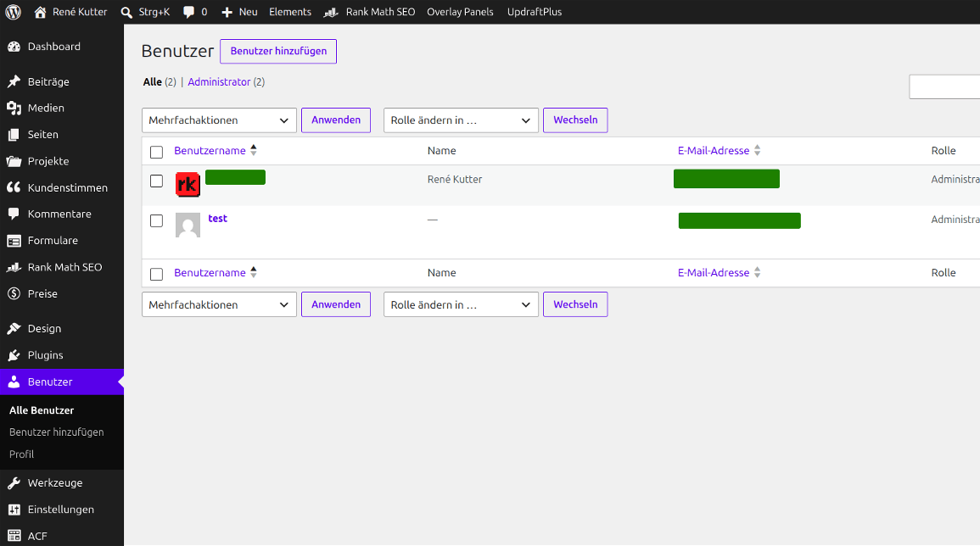Viewport: 980px width, 546px height.
Task: Go to Benutzer hinzufügen in sidebar submenu
Action: 56,432
